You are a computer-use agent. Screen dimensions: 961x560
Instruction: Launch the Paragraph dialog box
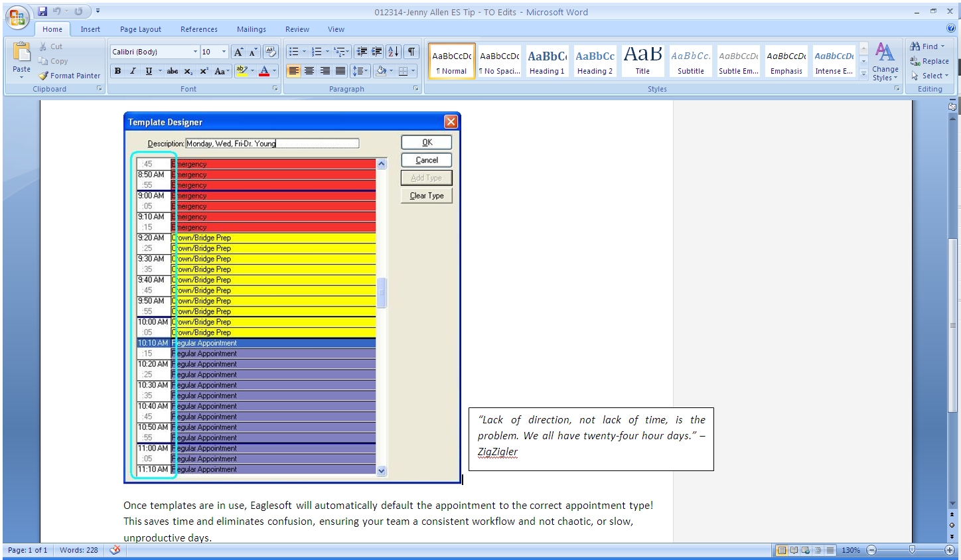pos(416,88)
